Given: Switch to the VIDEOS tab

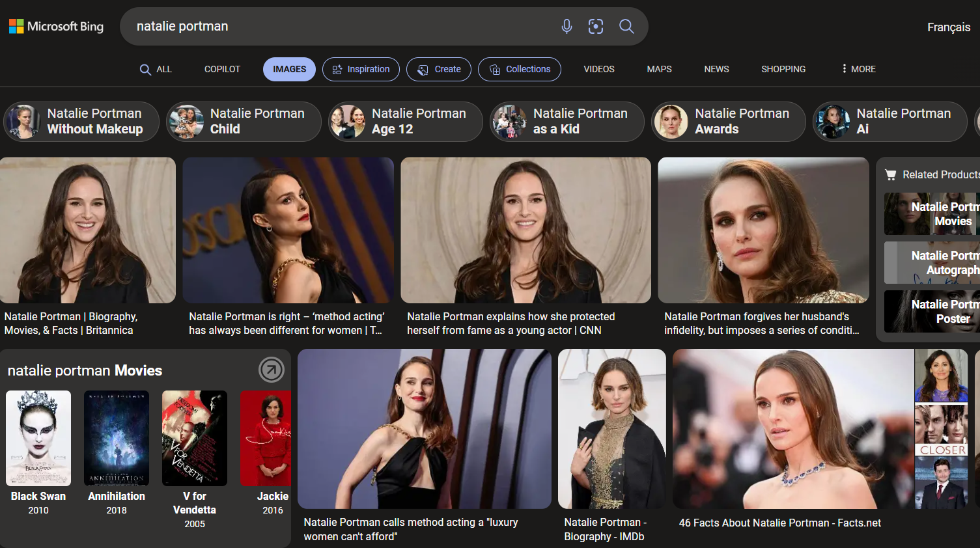Looking at the screenshot, I should [x=598, y=70].
